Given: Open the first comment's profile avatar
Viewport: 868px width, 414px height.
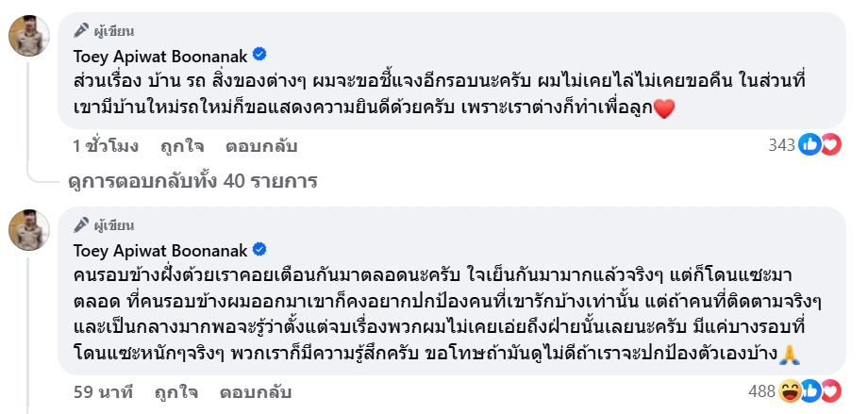Looking at the screenshot, I should click(x=30, y=35).
